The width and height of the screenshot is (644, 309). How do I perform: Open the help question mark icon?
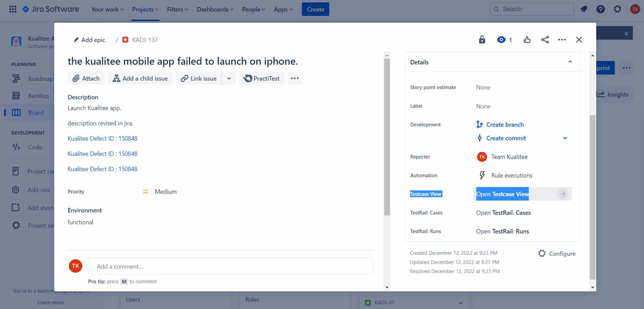coord(600,9)
